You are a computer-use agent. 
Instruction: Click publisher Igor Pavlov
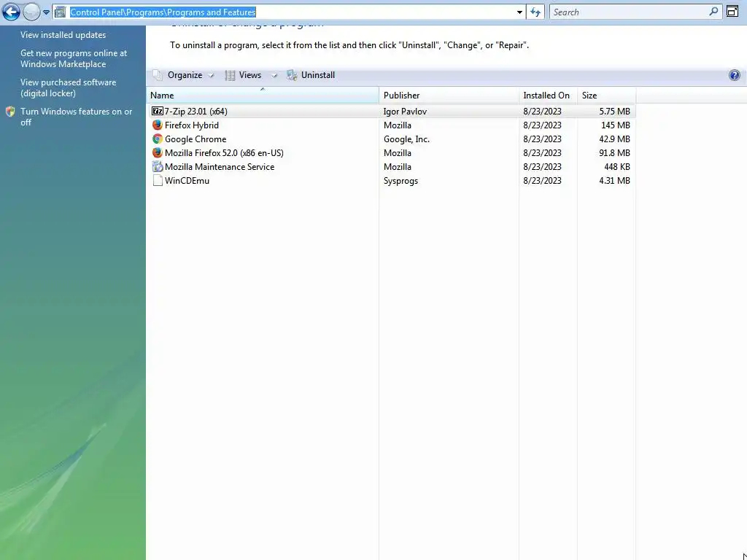(x=405, y=112)
